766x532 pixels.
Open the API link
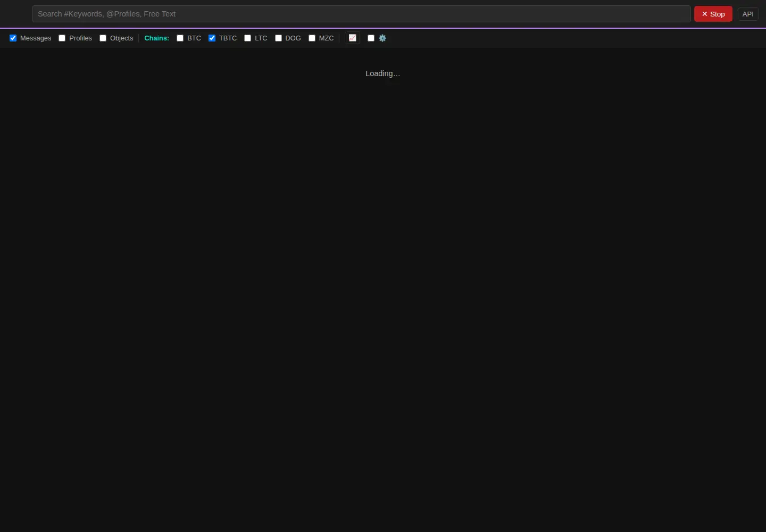748,14
